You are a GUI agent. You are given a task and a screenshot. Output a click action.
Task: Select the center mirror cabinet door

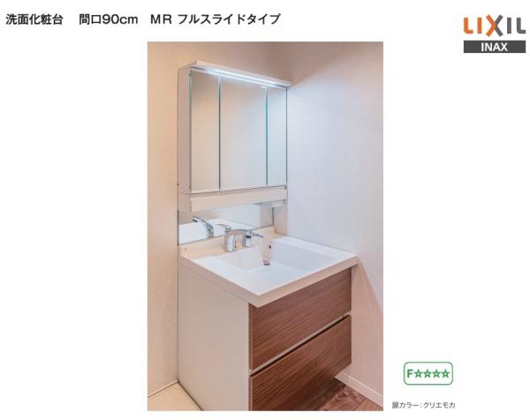coord(244,136)
